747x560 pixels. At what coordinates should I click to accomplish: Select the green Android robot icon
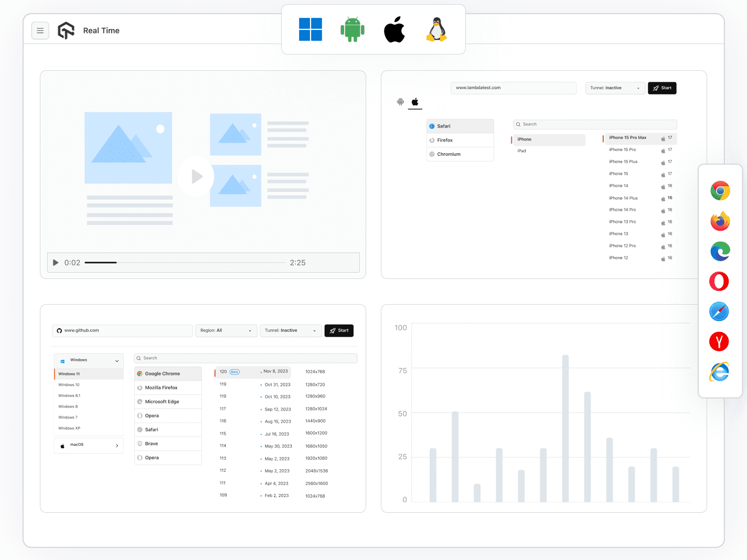353,29
